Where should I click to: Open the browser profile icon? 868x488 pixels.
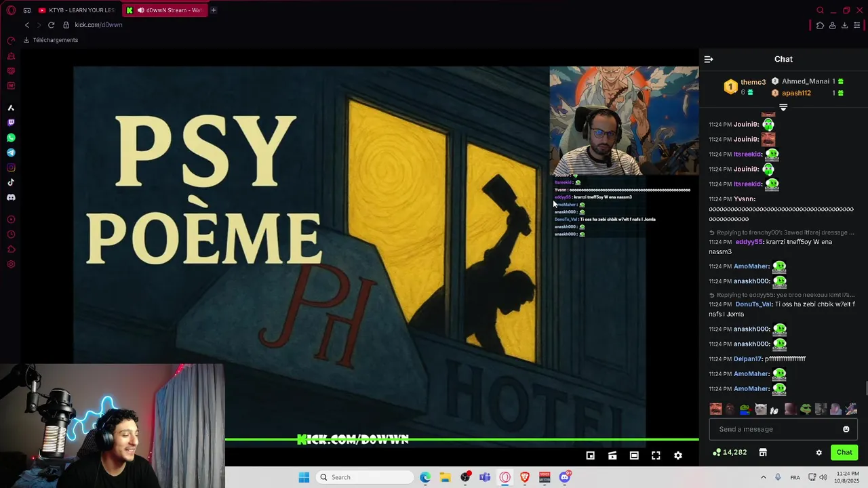pos(832,25)
